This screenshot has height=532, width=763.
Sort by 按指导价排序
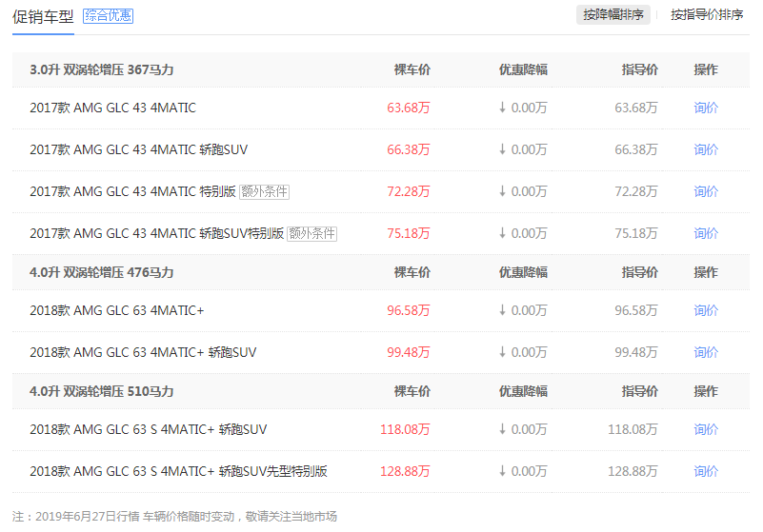tap(707, 15)
